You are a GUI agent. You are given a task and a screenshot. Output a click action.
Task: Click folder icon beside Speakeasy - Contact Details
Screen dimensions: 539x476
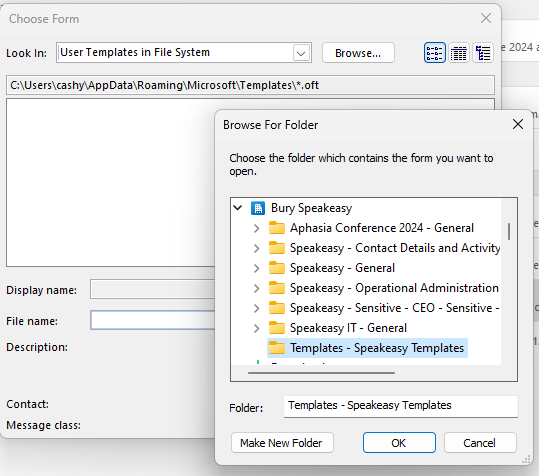click(277, 248)
